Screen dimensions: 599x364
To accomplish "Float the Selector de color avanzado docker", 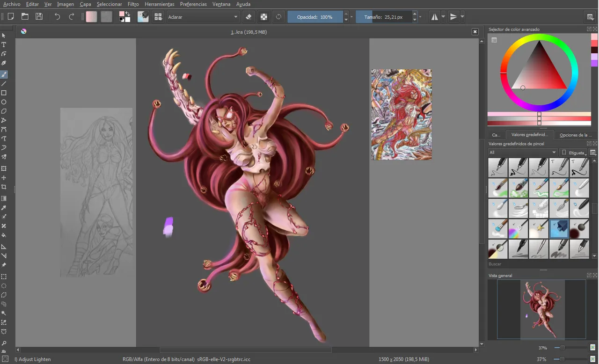I will click(589, 29).
